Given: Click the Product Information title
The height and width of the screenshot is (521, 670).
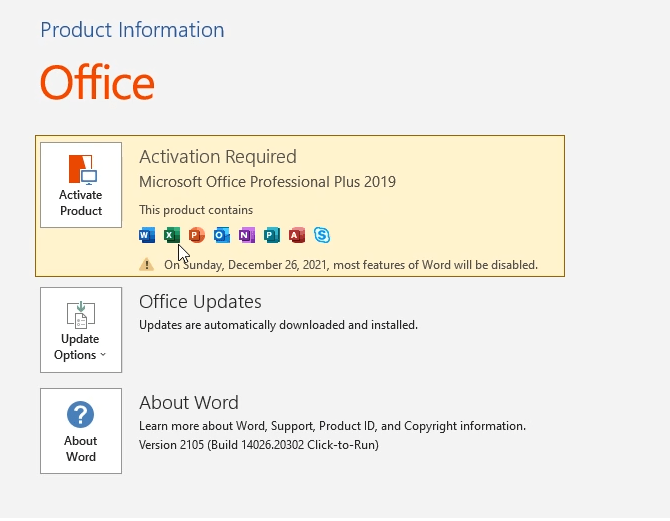Looking at the screenshot, I should tap(132, 30).
